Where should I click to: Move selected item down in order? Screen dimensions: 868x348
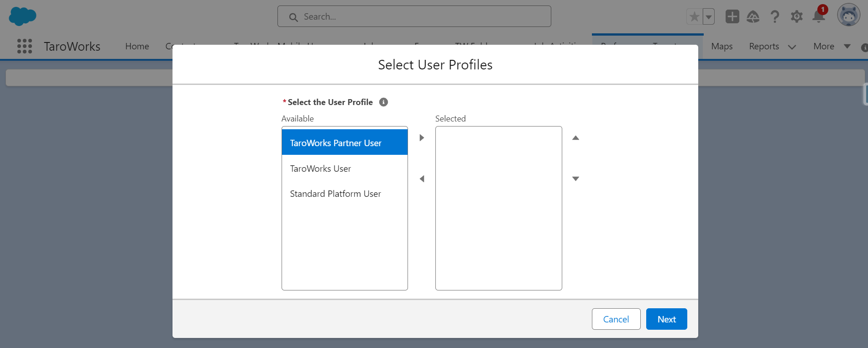tap(575, 179)
